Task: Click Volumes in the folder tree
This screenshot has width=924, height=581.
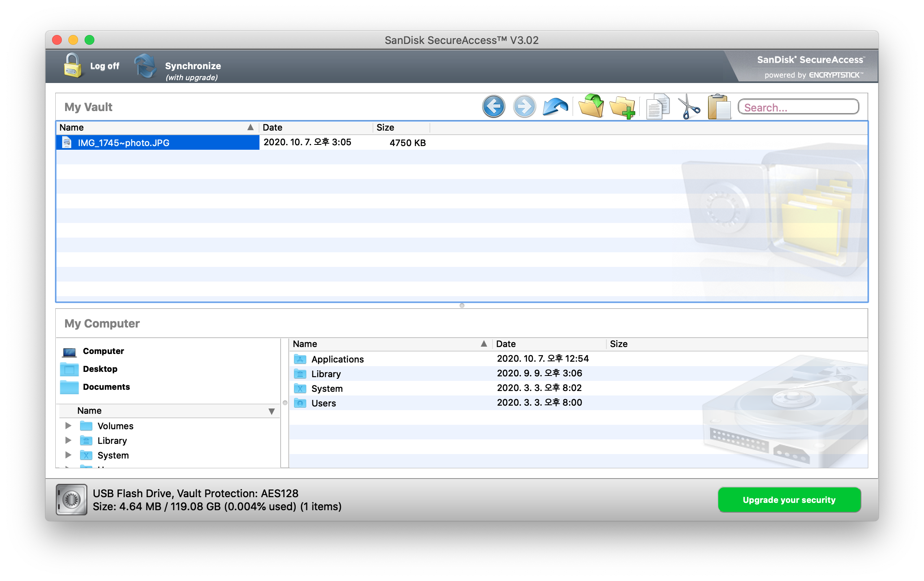Action: pos(115,426)
